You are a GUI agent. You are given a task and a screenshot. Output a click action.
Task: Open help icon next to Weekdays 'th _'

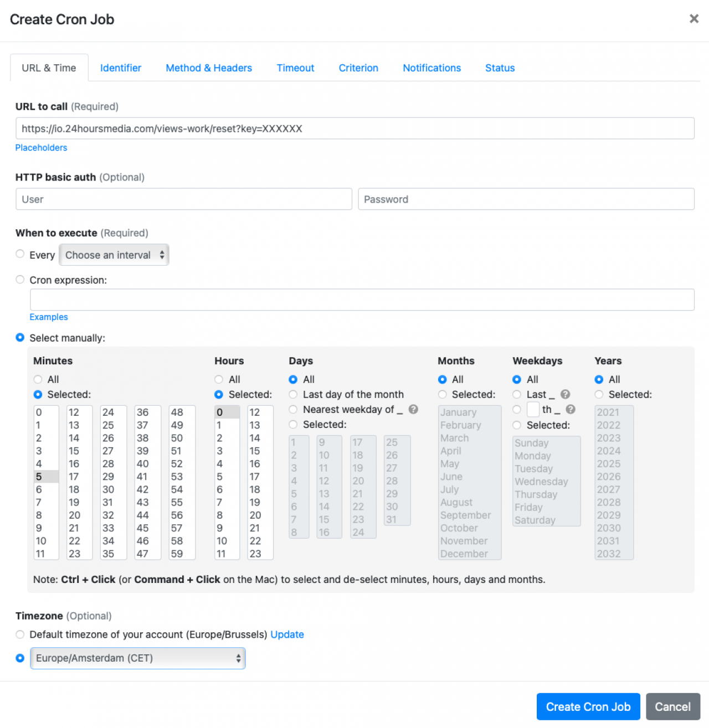[x=571, y=409]
